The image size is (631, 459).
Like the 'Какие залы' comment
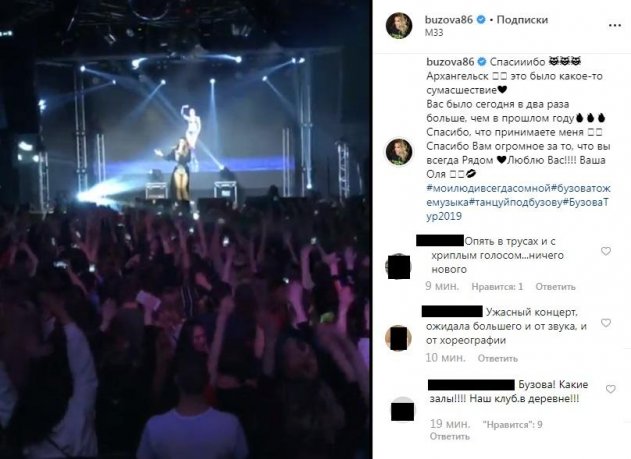pyautogui.click(x=610, y=389)
